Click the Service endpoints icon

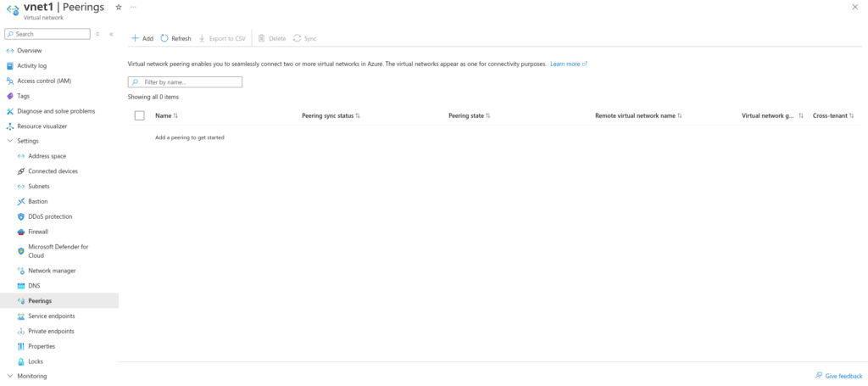tap(21, 316)
